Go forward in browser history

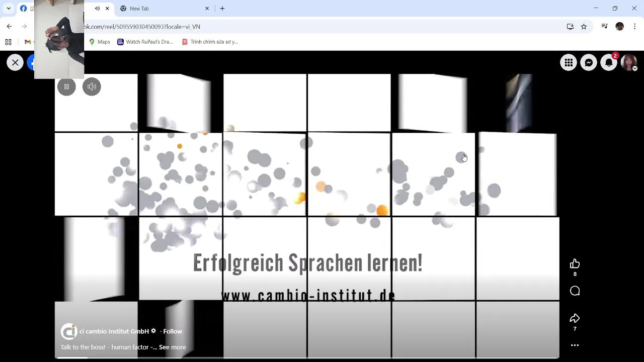point(24,27)
